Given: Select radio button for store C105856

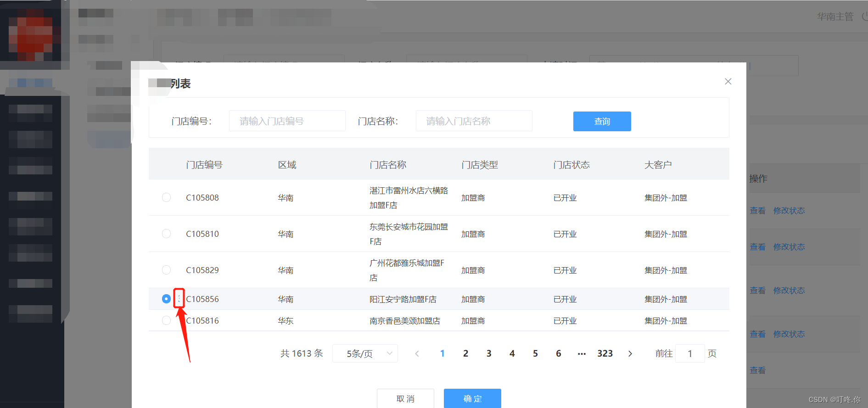Looking at the screenshot, I should click(166, 299).
